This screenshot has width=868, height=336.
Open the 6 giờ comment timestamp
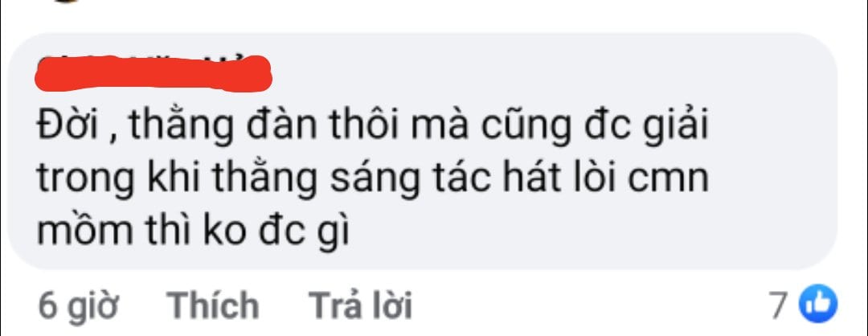coord(77,306)
